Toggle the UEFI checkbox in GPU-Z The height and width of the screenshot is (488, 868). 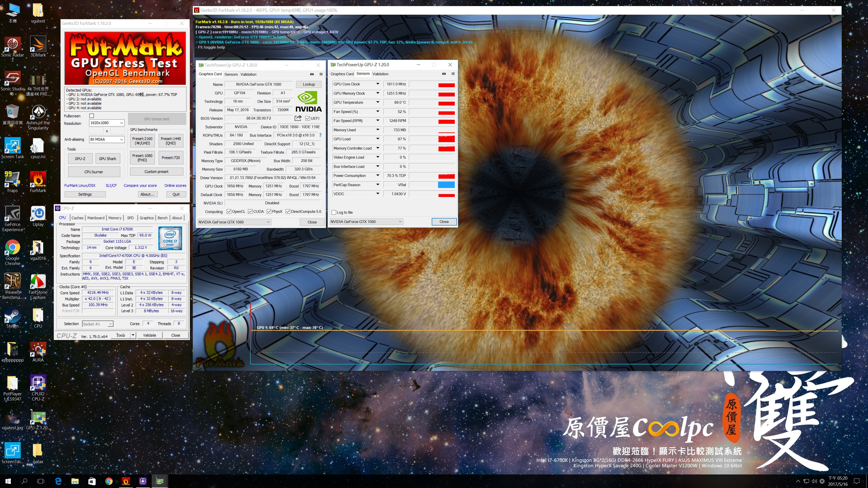307,118
